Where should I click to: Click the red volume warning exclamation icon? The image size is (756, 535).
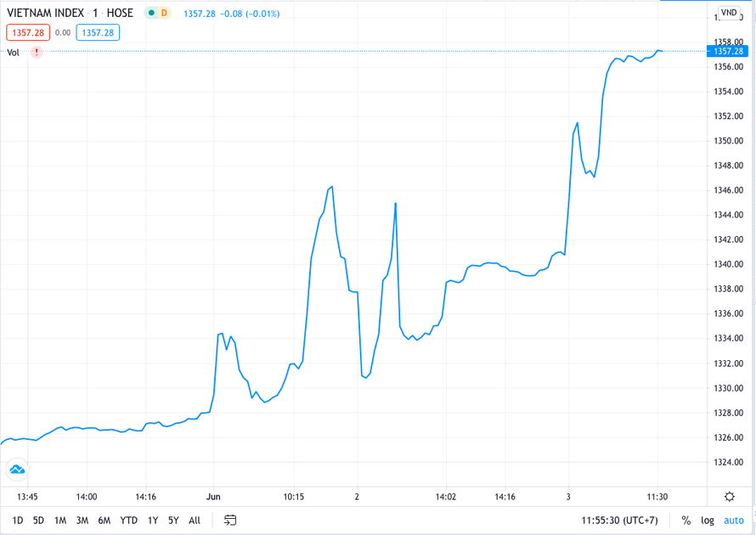(x=35, y=52)
